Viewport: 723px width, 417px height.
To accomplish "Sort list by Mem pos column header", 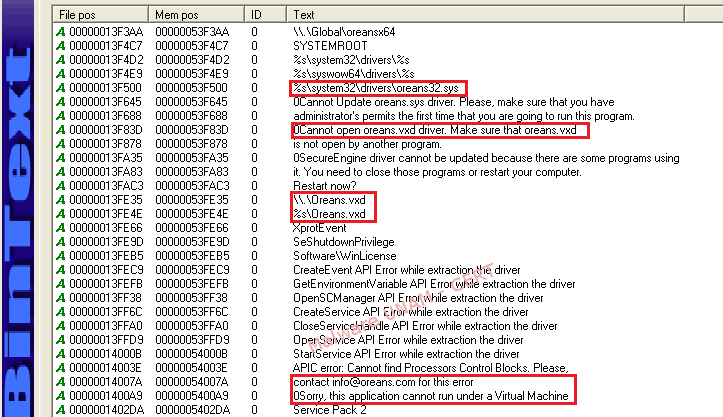I will (196, 15).
